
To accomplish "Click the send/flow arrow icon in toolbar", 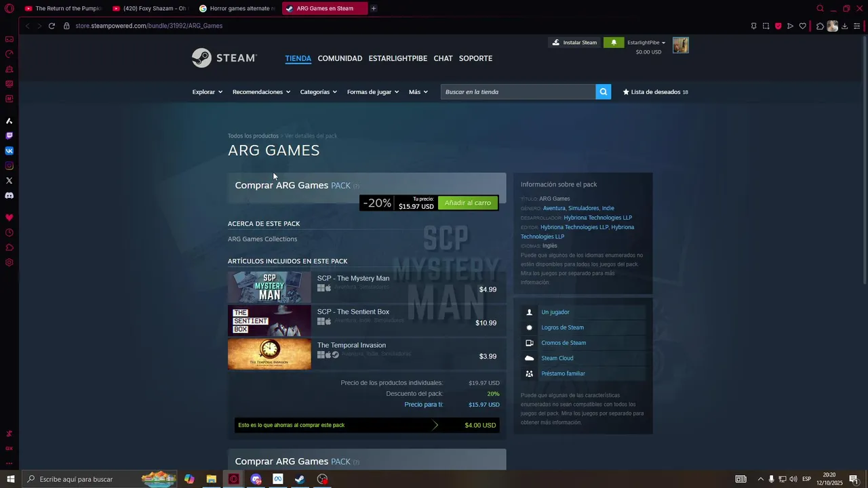I will (790, 26).
